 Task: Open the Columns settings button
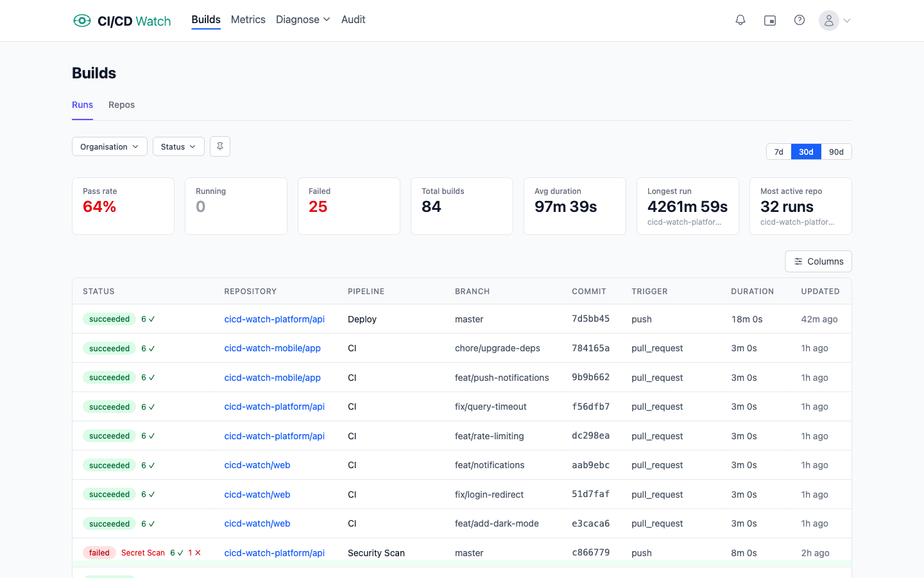pyautogui.click(x=819, y=261)
